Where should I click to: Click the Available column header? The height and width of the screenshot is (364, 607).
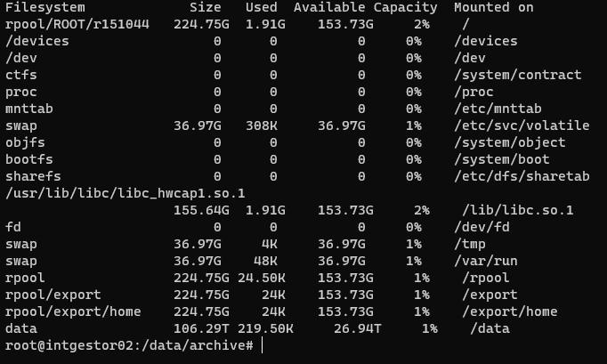pyautogui.click(x=329, y=7)
